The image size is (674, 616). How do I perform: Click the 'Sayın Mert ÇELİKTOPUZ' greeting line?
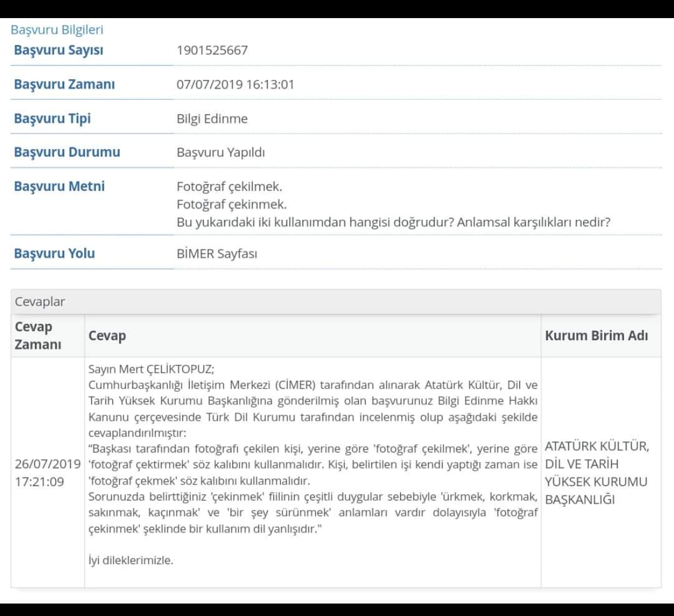click(x=151, y=368)
